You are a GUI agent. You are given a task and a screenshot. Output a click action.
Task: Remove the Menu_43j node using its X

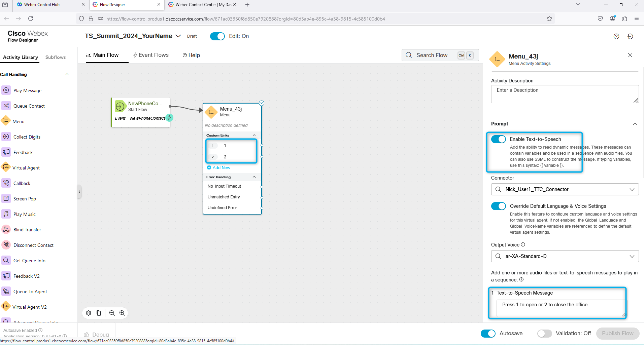coord(262,103)
